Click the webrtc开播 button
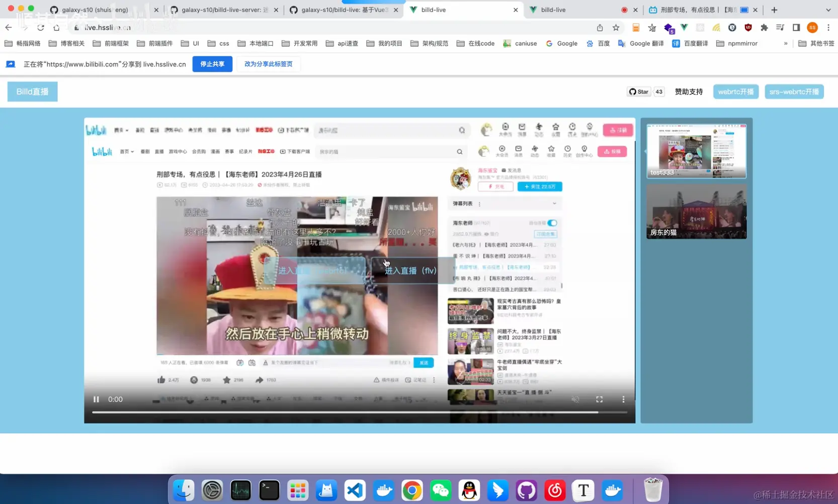Screen dimensions: 838x504 tap(735, 92)
